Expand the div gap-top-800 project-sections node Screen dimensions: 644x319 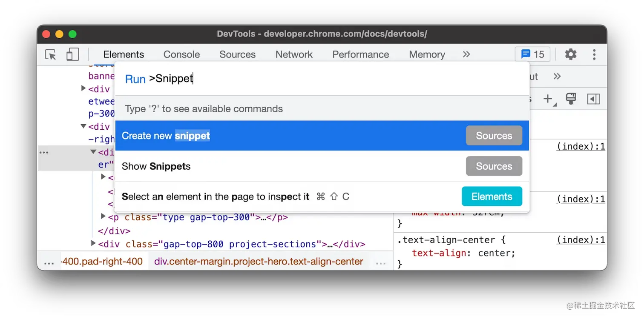(93, 244)
